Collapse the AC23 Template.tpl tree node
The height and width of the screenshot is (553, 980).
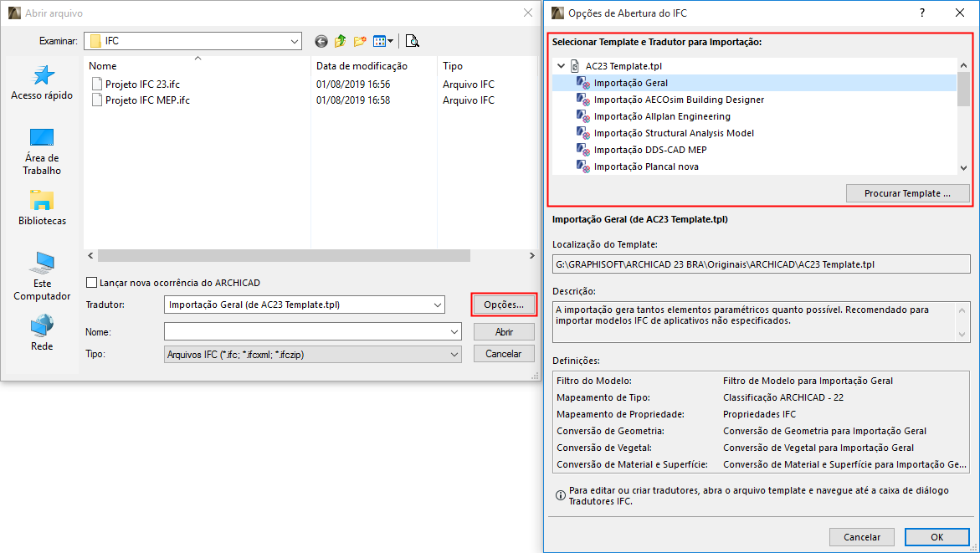(562, 65)
